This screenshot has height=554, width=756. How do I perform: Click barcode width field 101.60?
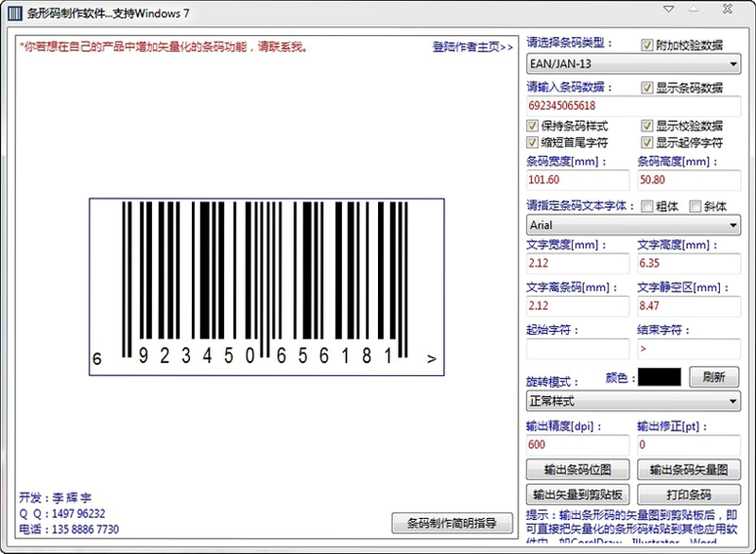click(x=577, y=180)
